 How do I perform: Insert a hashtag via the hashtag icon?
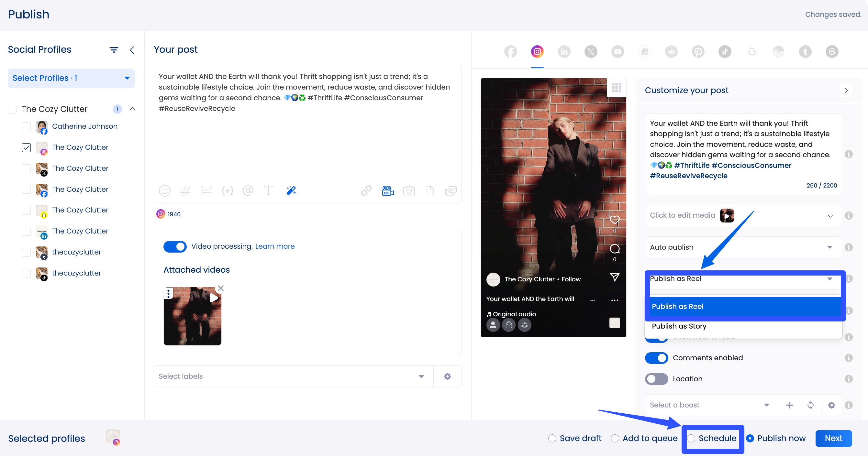pos(186,190)
